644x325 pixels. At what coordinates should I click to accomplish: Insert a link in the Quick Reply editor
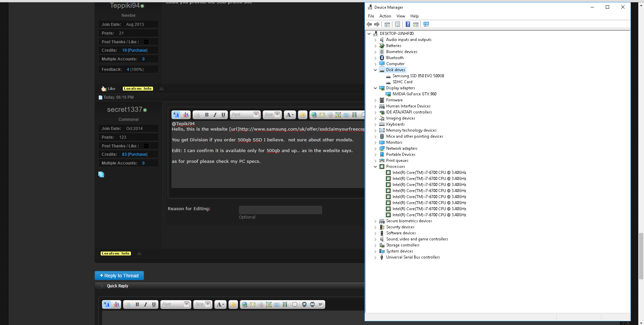[245, 305]
